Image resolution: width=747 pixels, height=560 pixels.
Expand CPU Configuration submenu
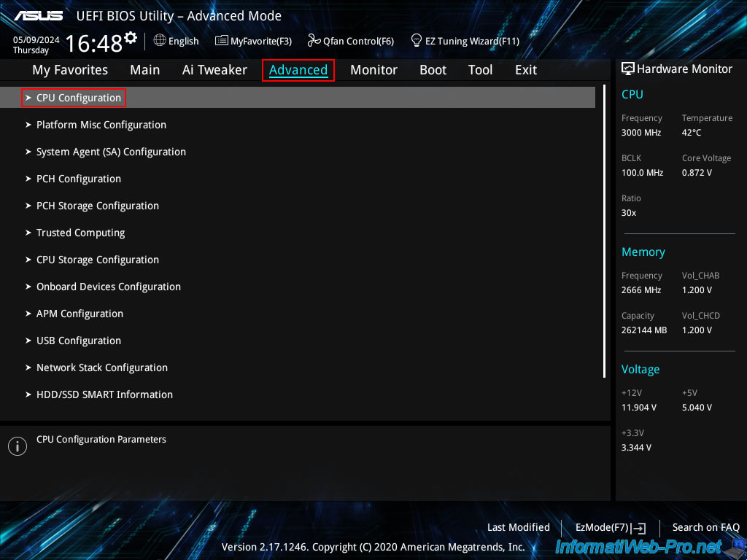79,98
